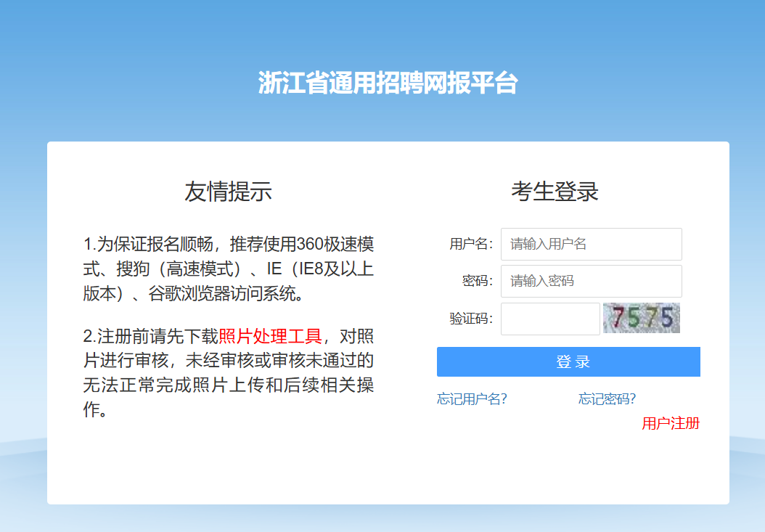
Task: Open the 忘记用户名? link
Action: point(472,398)
